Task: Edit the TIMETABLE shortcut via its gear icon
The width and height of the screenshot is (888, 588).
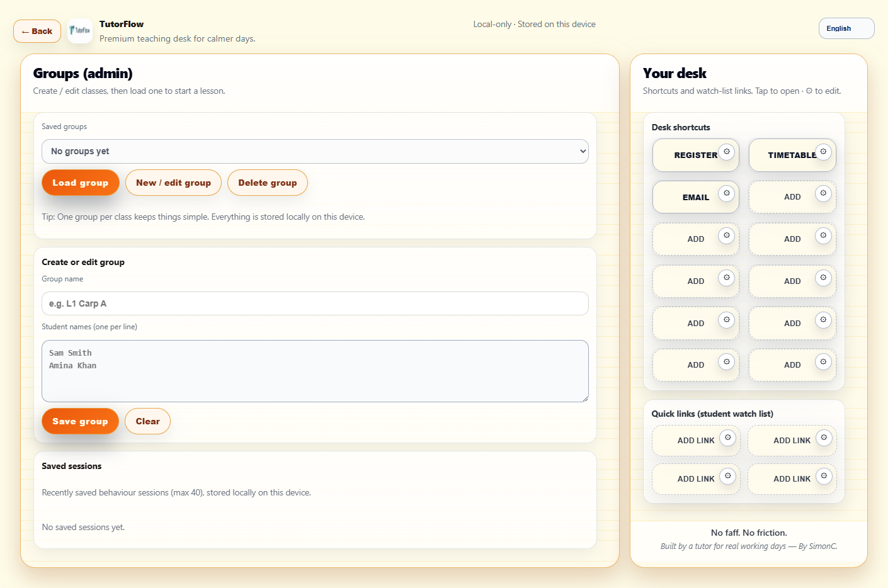Action: tap(824, 151)
